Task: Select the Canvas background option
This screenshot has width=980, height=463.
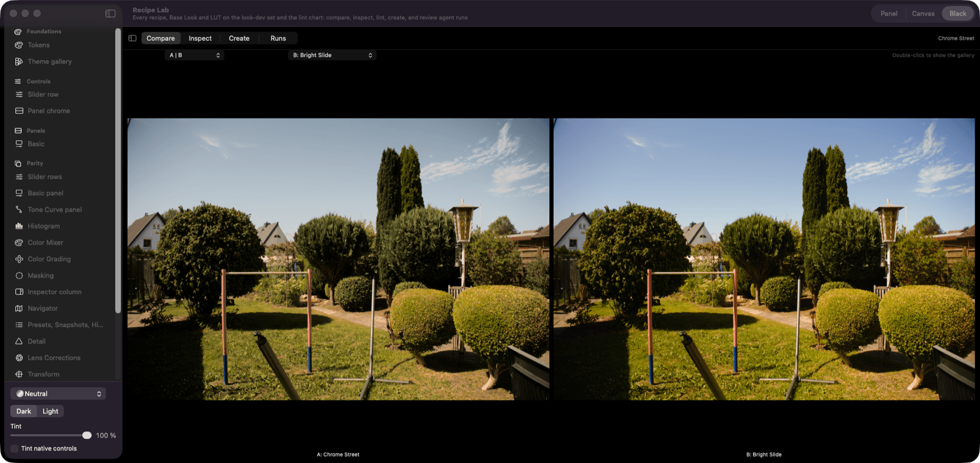Action: tap(923, 14)
